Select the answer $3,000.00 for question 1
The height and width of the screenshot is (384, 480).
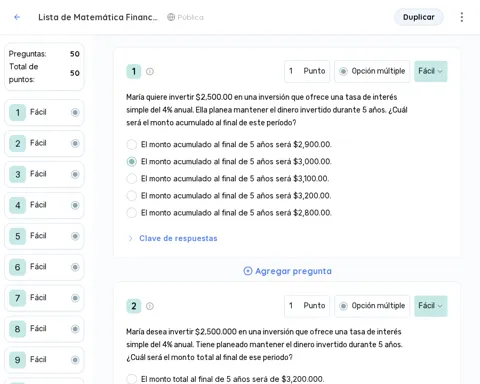pos(132,162)
